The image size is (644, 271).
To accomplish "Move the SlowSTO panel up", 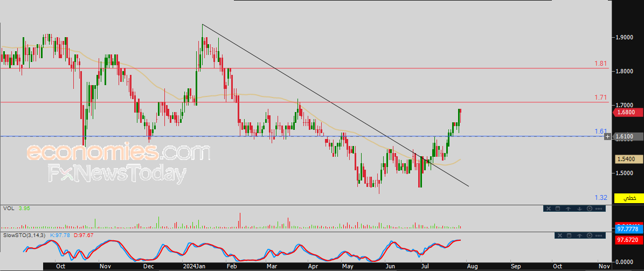I will click(x=579, y=235).
